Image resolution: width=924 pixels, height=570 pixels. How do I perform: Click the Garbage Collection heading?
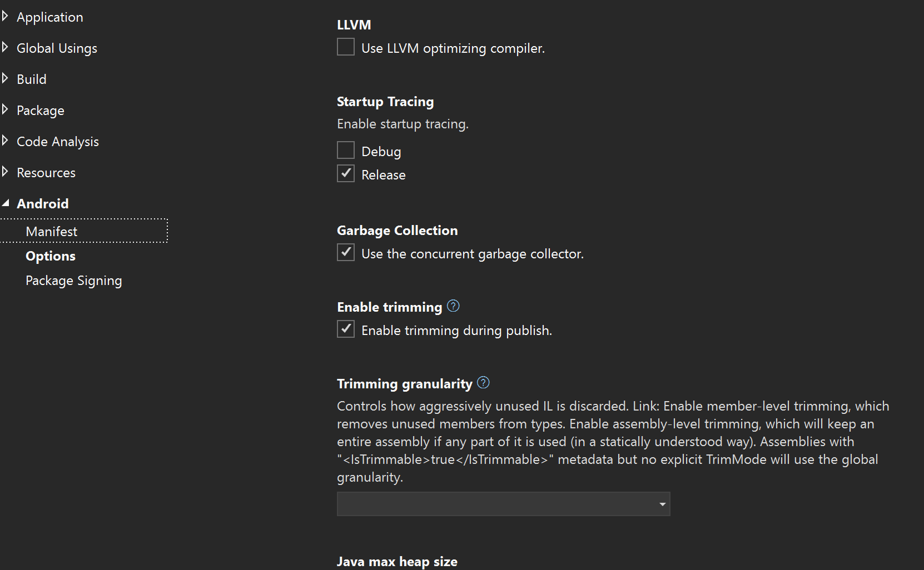(398, 231)
